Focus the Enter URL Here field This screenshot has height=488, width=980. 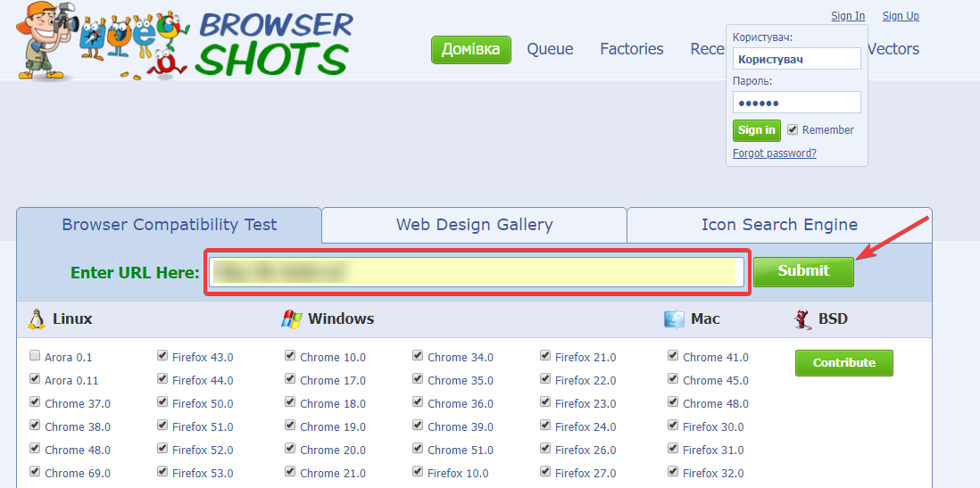click(477, 271)
